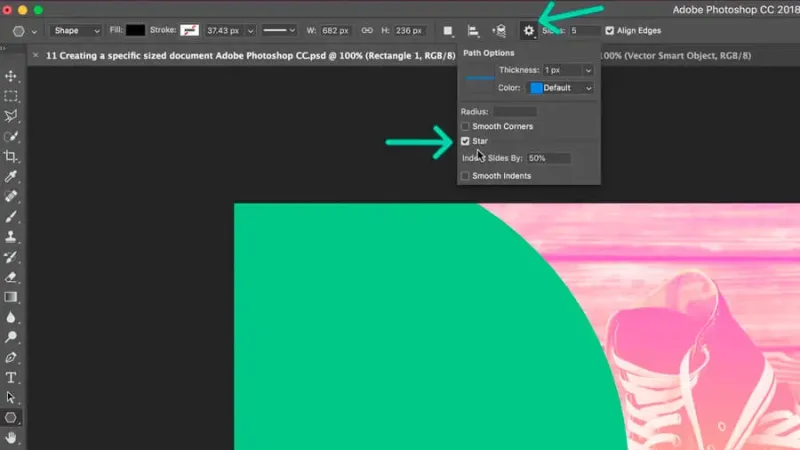Expand the tool preset chevron

[x=34, y=32]
